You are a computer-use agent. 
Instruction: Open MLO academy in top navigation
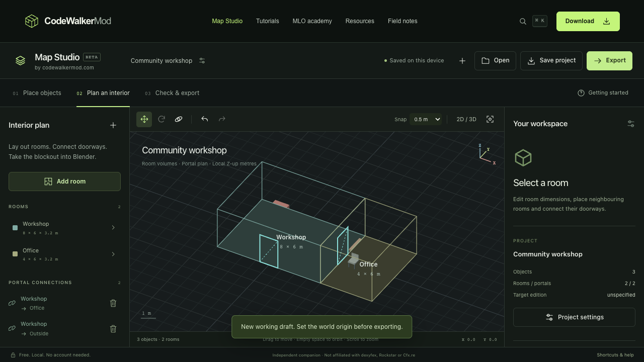coord(312,21)
